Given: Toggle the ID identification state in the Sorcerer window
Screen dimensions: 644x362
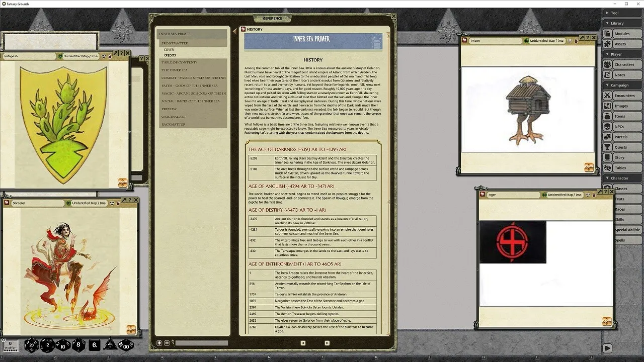Looking at the screenshot, I should point(68,203).
